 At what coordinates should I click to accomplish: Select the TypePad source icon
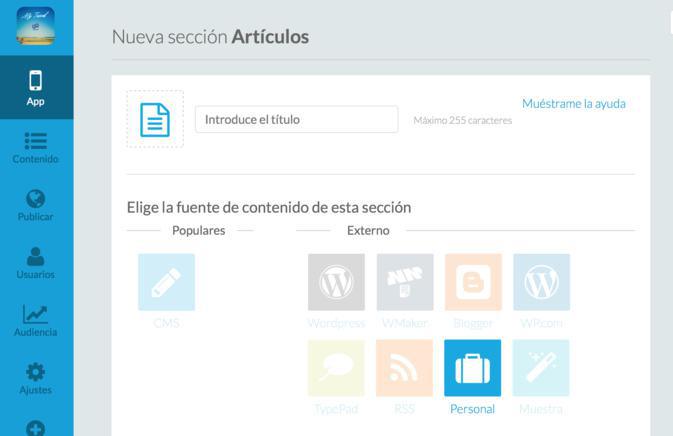pos(336,368)
